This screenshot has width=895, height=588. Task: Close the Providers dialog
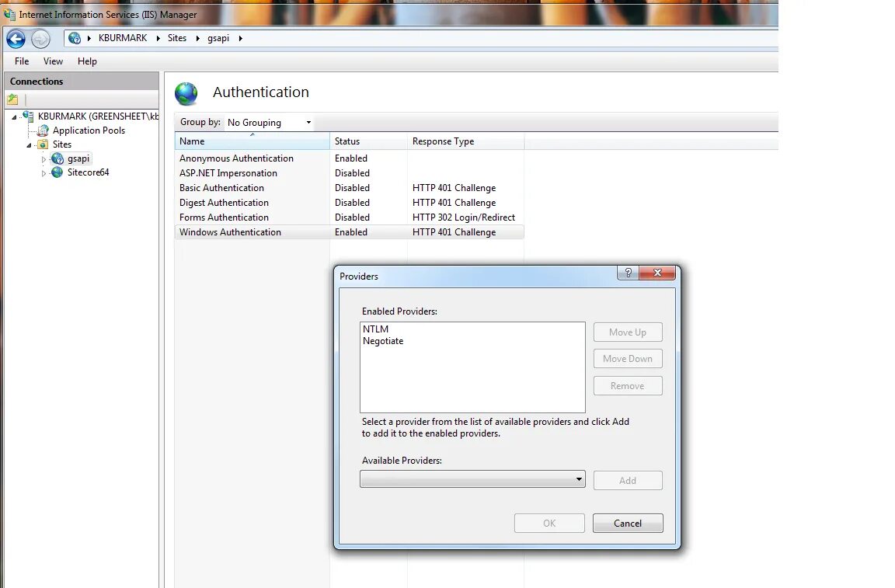[x=657, y=273]
